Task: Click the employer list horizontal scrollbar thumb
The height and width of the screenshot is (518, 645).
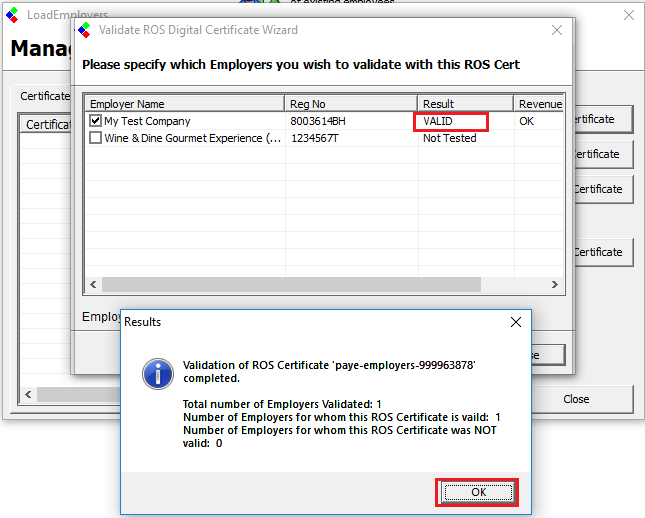Action: [290, 284]
